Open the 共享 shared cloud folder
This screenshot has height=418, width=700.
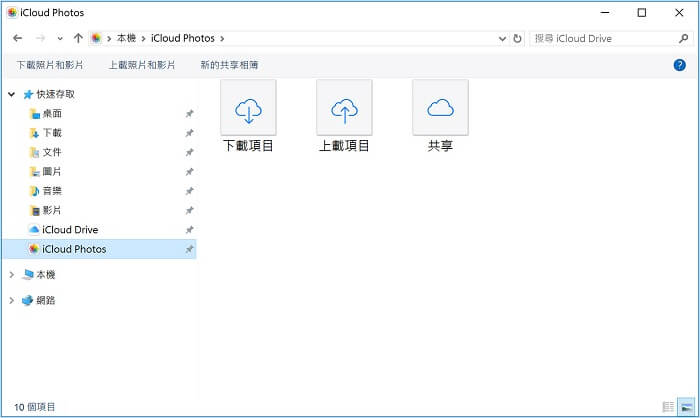(440, 108)
